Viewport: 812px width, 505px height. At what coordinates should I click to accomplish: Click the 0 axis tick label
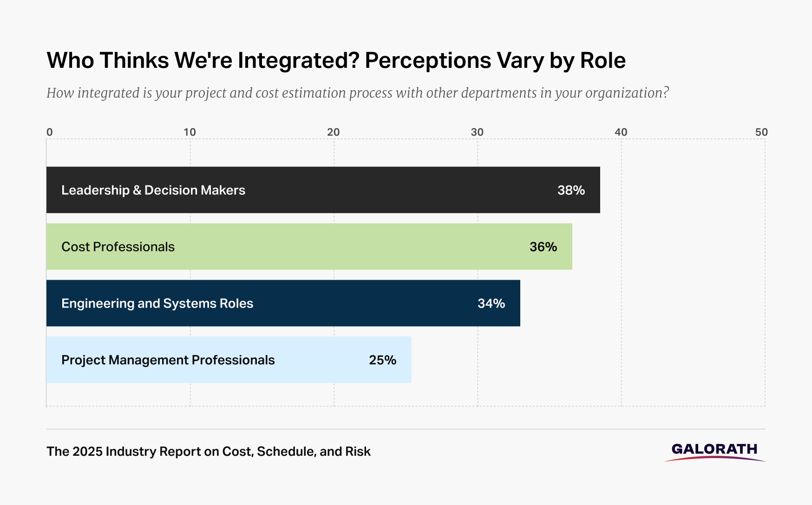point(50,132)
